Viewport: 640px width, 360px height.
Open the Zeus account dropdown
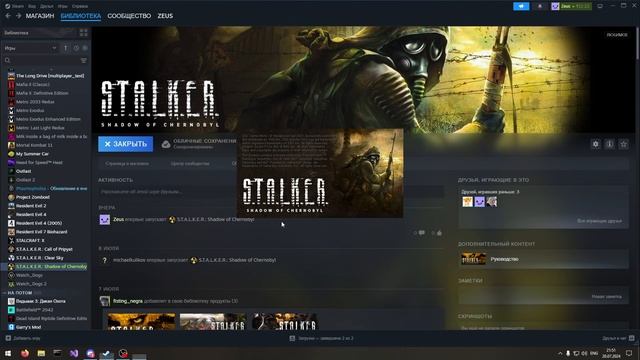(x=576, y=6)
